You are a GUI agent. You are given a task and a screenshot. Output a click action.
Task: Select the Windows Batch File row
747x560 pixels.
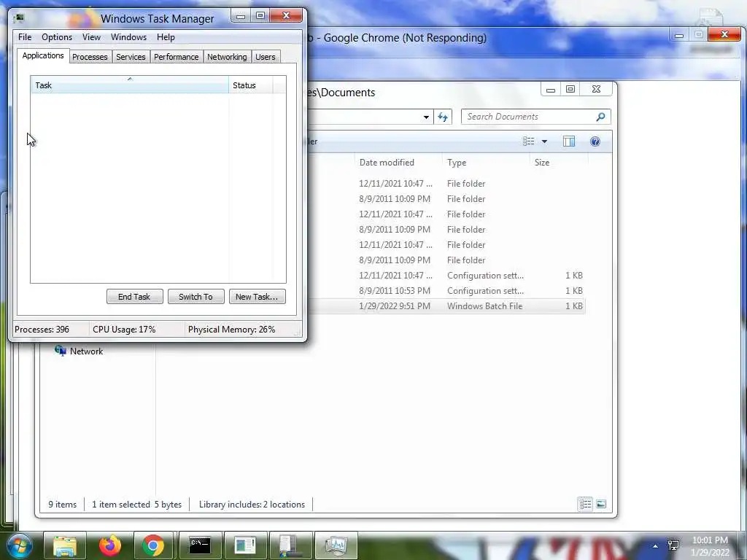pyautogui.click(x=446, y=306)
